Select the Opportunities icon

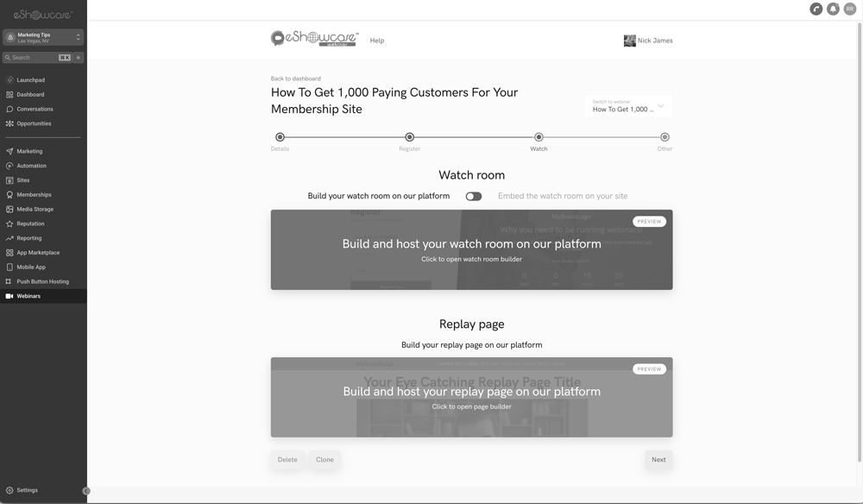click(x=9, y=123)
